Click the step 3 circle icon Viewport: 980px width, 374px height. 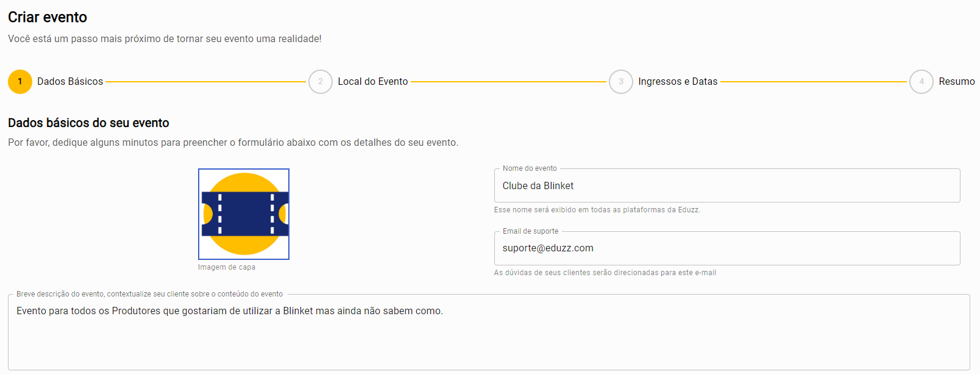point(621,82)
